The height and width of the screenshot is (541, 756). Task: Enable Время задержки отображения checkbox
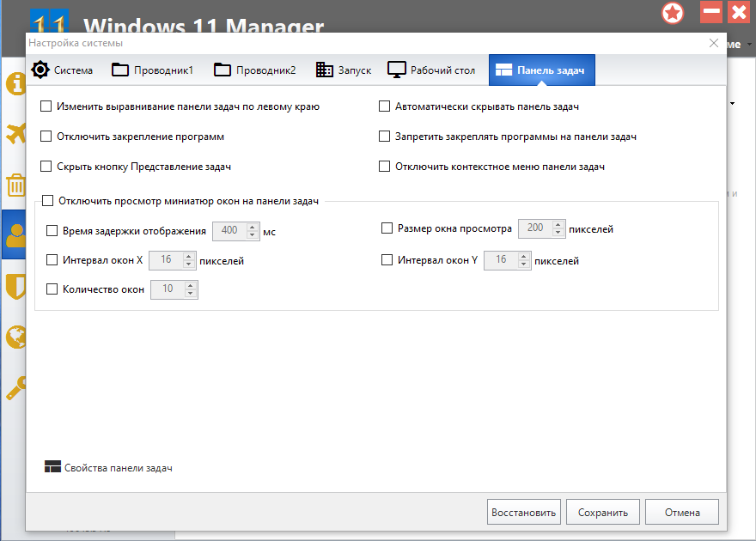pyautogui.click(x=52, y=231)
